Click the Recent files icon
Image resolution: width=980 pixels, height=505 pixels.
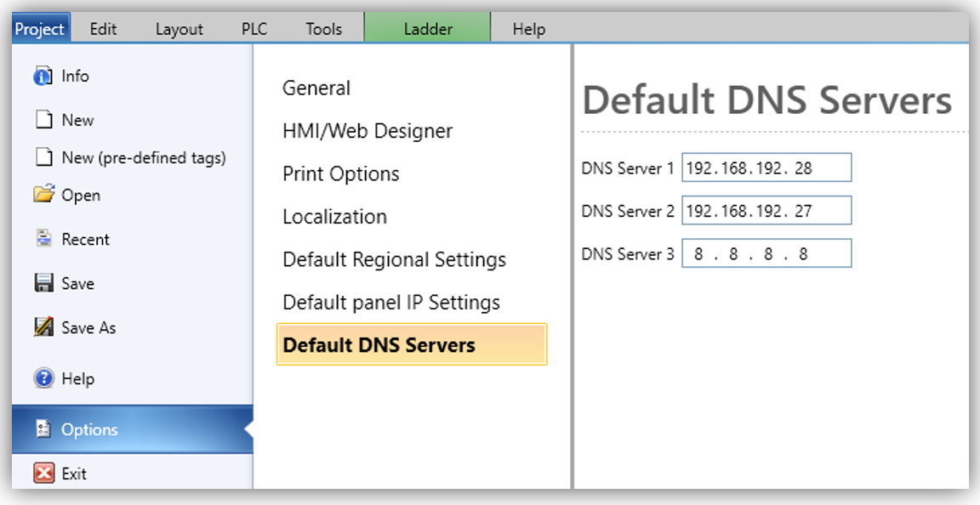click(43, 239)
